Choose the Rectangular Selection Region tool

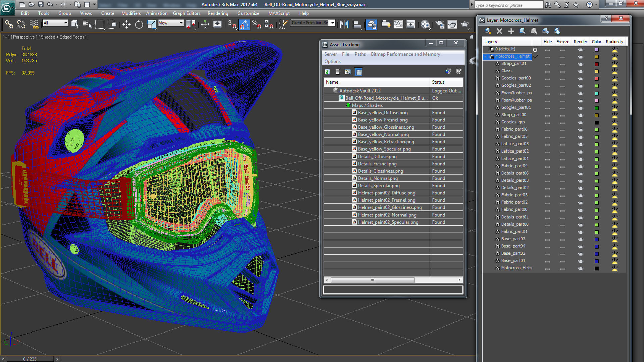(x=100, y=24)
